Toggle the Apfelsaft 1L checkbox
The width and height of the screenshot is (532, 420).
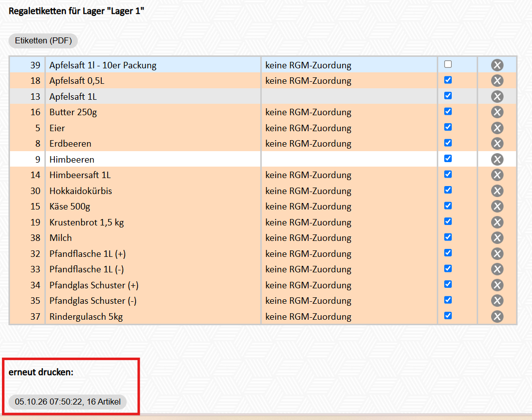[448, 96]
